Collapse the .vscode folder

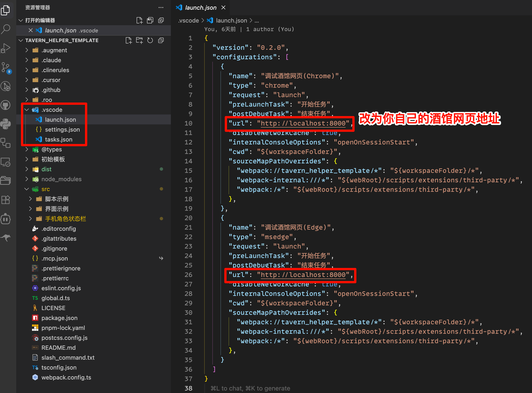[94, 110]
